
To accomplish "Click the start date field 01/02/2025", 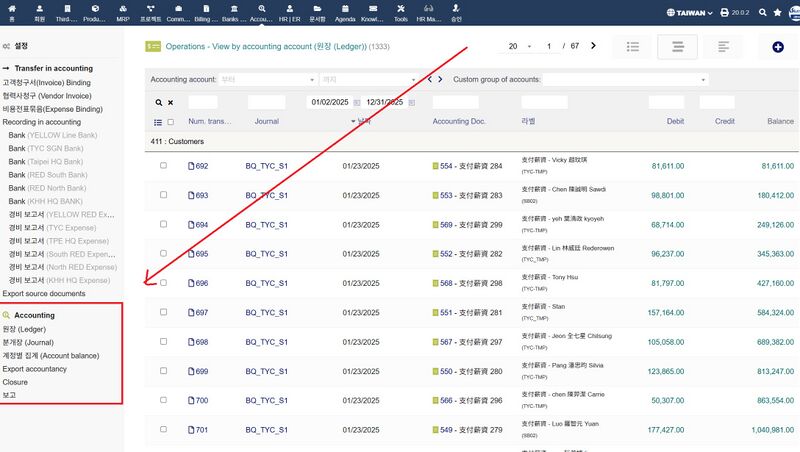I will click(332, 102).
